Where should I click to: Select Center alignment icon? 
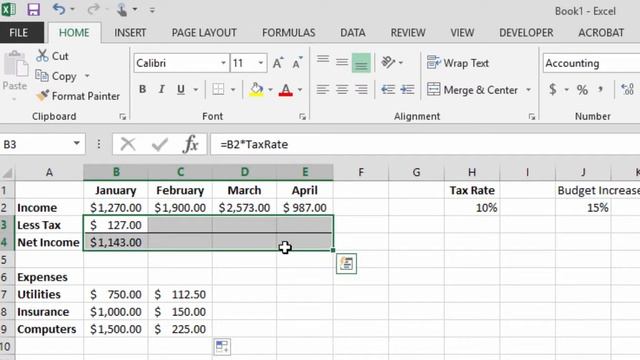click(342, 89)
